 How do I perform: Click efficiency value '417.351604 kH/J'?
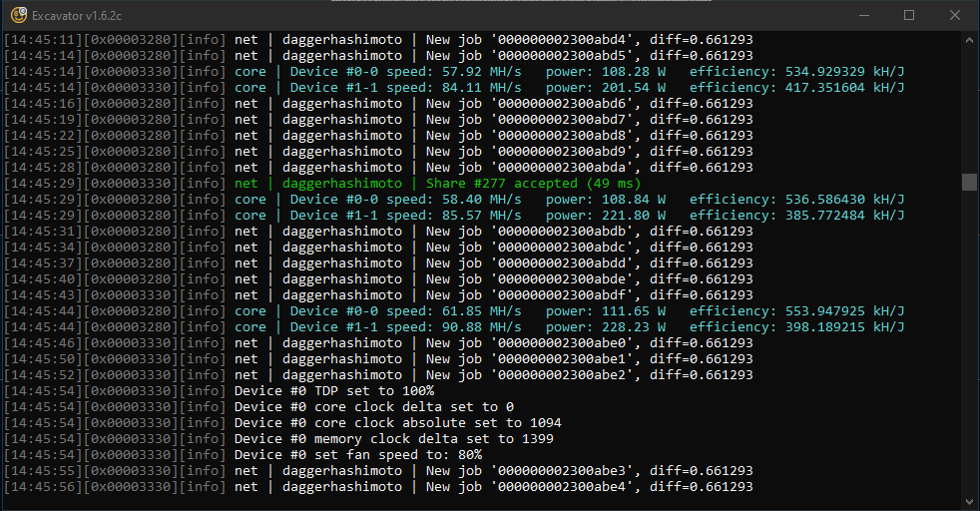(845, 88)
